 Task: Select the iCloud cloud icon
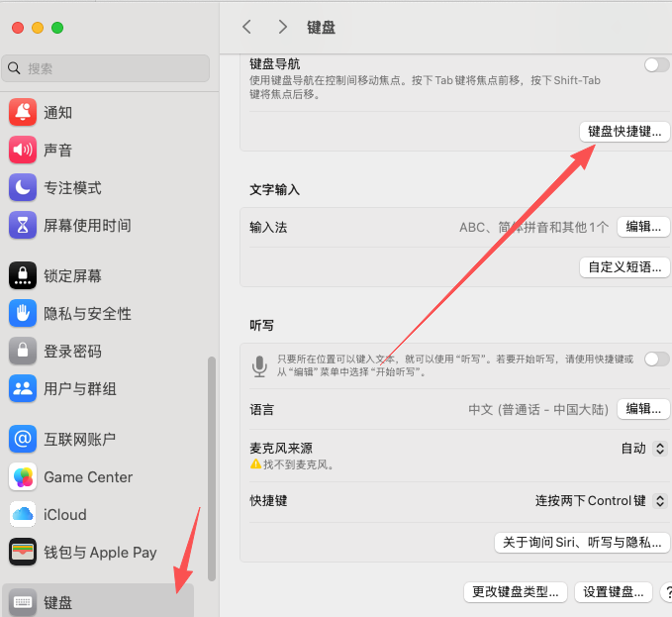click(x=23, y=515)
